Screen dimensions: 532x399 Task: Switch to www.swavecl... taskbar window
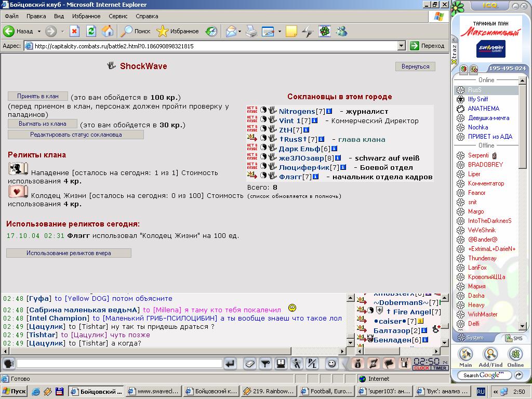(x=154, y=391)
